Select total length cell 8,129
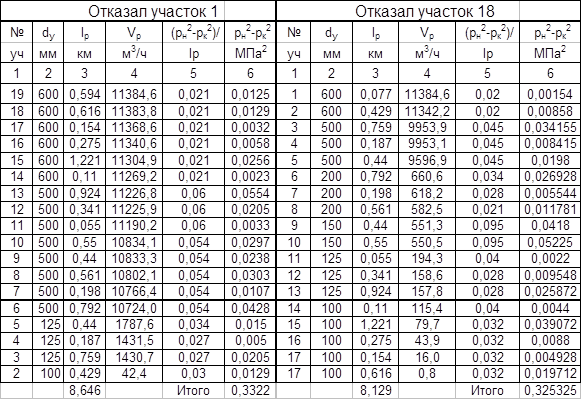The width and height of the screenshot is (582, 400). coord(375,391)
